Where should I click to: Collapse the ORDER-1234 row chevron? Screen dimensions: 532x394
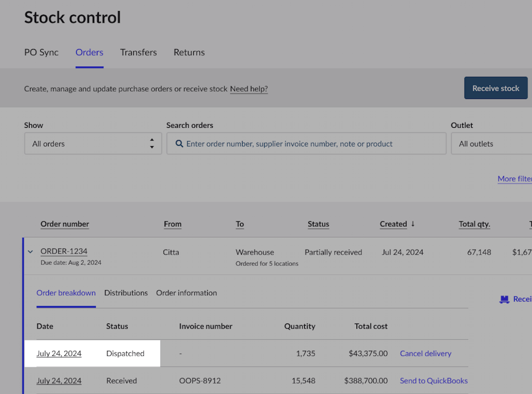[x=30, y=252]
